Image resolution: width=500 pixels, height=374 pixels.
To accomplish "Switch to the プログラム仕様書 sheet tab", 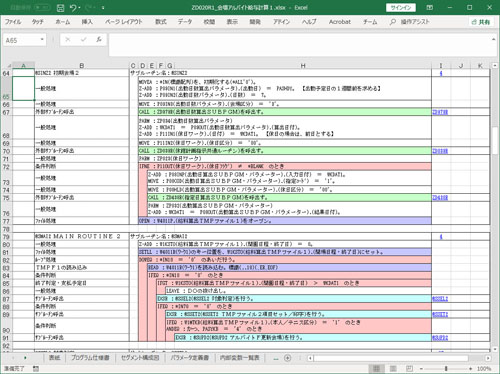I will [90, 358].
